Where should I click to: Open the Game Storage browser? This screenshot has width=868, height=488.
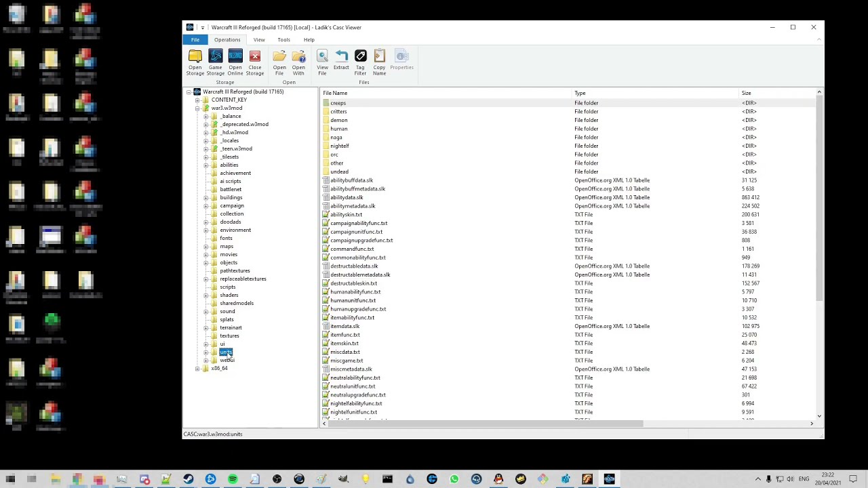[x=215, y=62]
